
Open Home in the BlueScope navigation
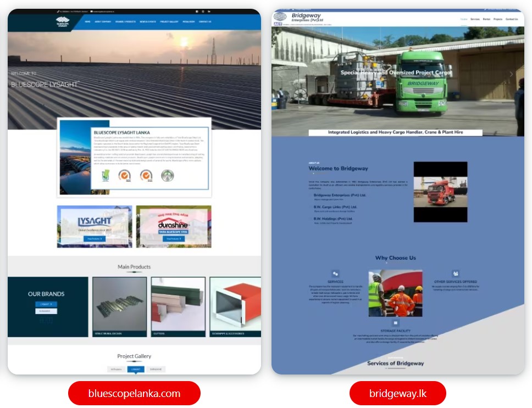click(x=87, y=21)
